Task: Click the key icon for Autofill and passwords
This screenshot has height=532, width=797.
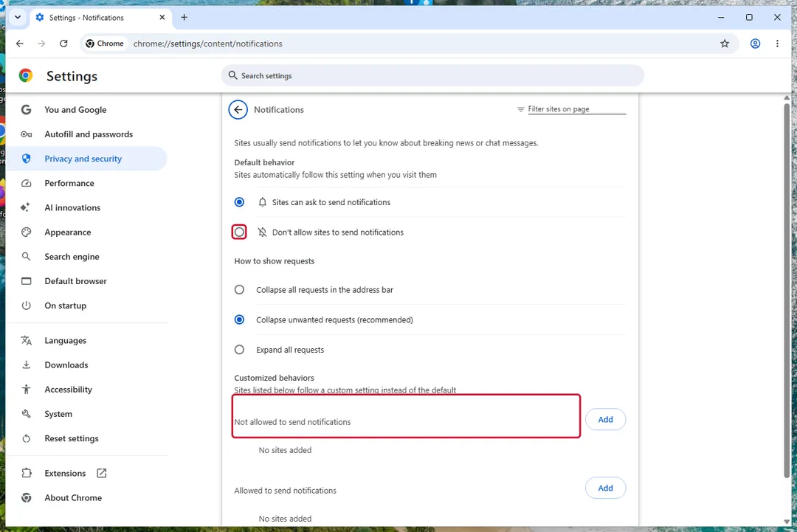Action: 26,134
